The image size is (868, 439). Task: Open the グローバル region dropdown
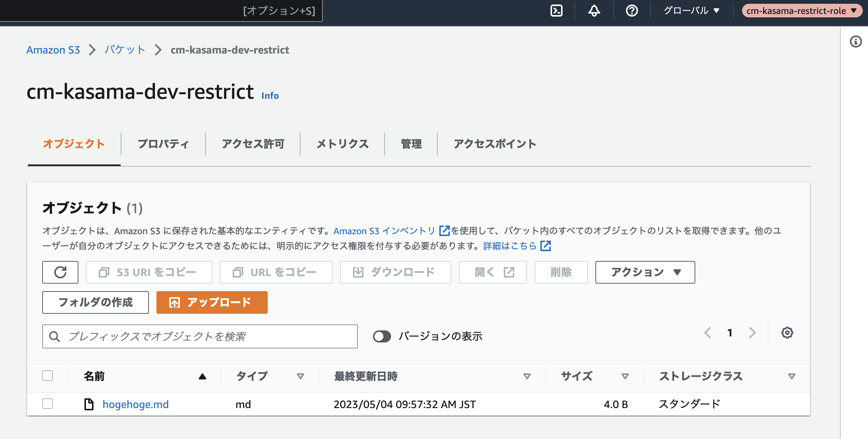pos(692,11)
